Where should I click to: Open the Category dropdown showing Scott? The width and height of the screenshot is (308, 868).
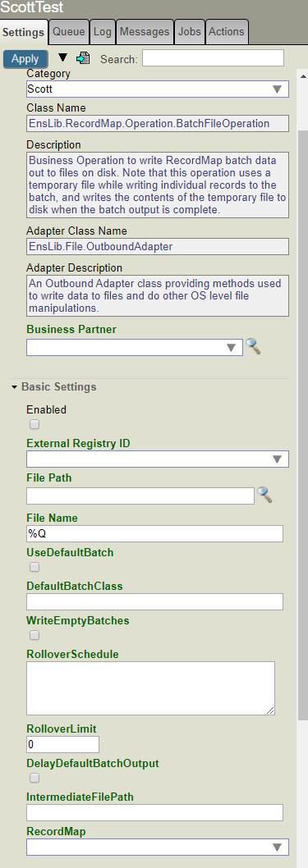158,89
